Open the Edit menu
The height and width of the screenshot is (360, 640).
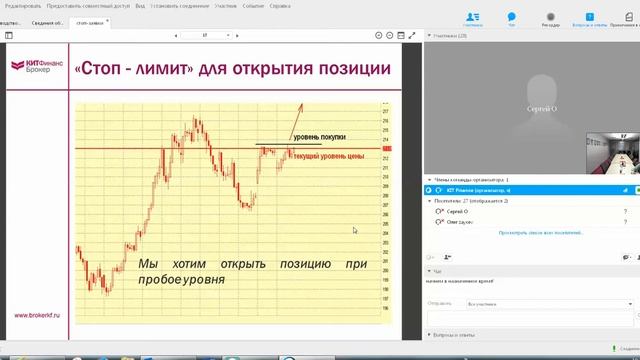coord(23,6)
